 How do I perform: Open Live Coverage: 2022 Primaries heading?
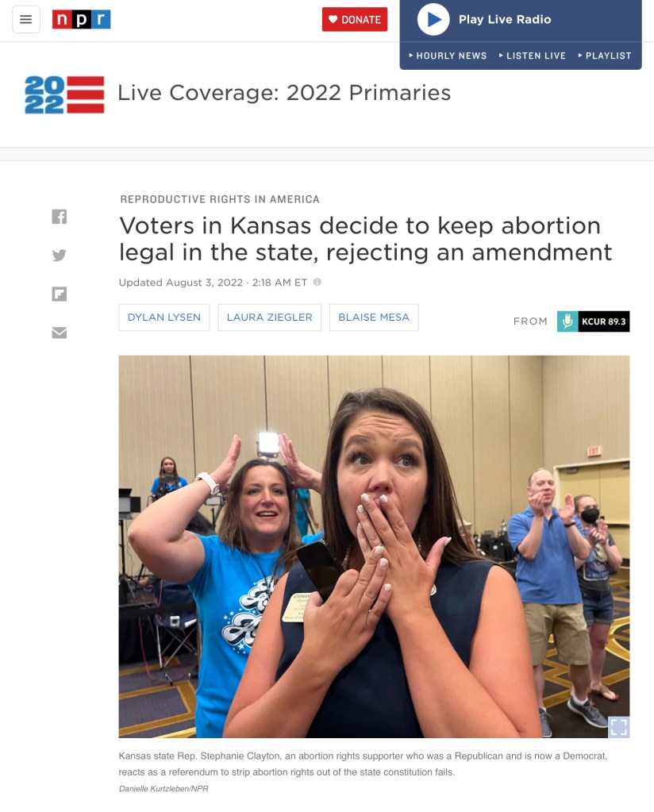click(284, 93)
